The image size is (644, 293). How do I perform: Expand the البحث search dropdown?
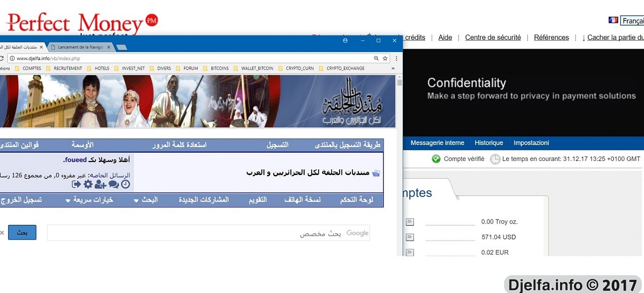coord(146,200)
